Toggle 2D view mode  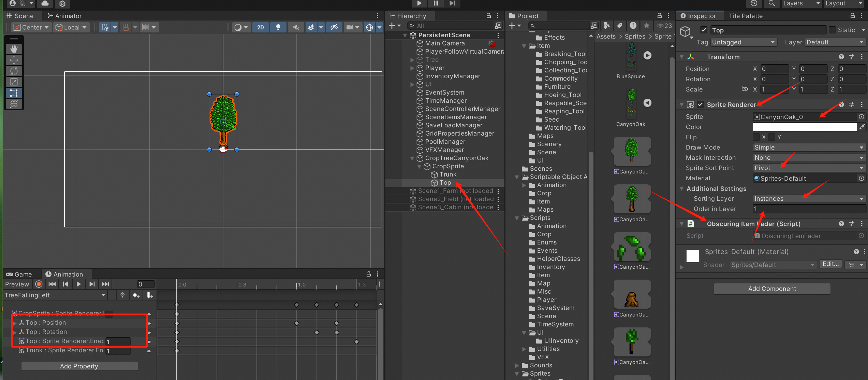click(x=260, y=27)
